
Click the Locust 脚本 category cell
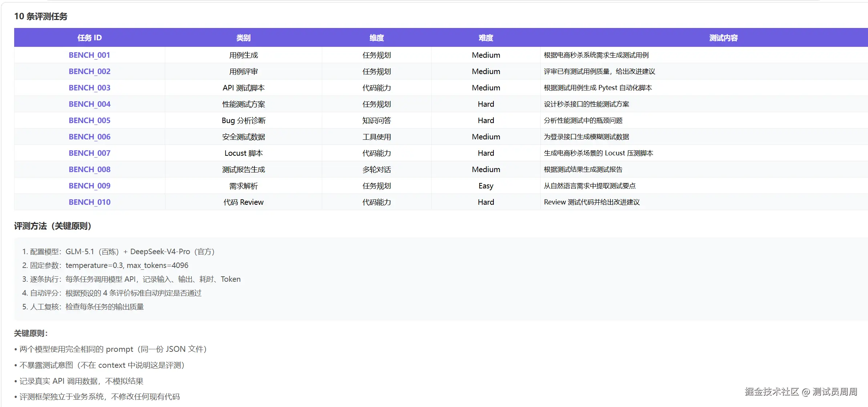tap(243, 153)
